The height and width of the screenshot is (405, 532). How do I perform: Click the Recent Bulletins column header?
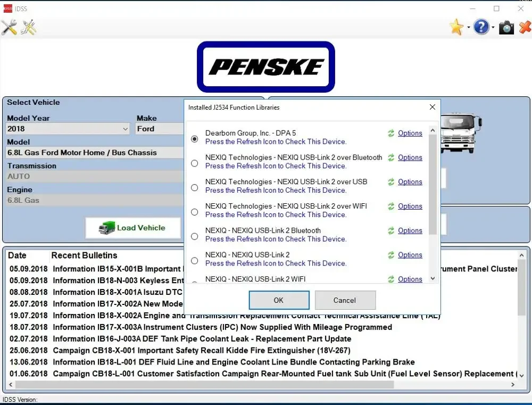84,255
